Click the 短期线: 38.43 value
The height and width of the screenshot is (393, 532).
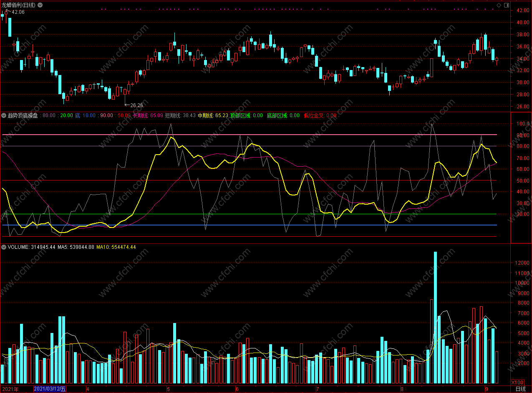pos(180,115)
